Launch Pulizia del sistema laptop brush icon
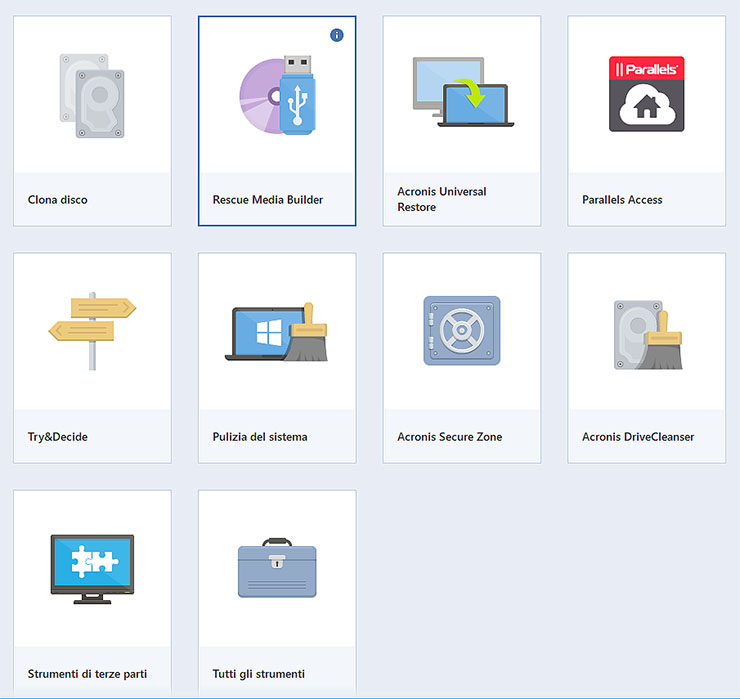The image size is (740, 699). tap(277, 331)
